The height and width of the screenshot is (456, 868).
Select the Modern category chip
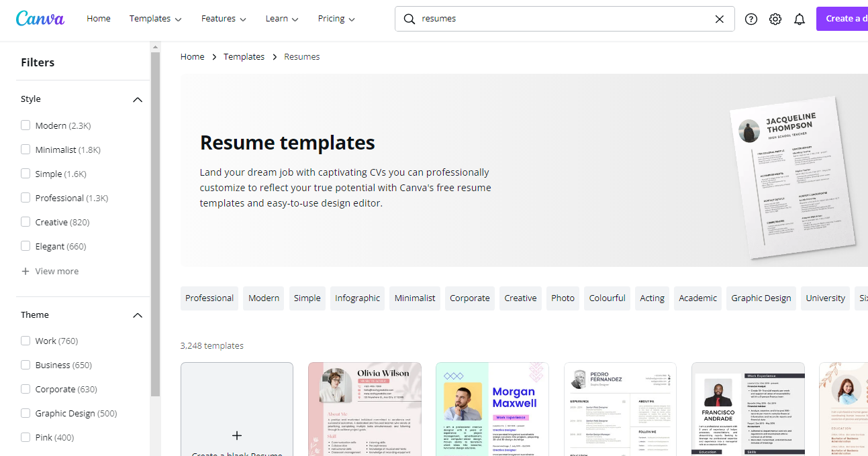click(264, 298)
